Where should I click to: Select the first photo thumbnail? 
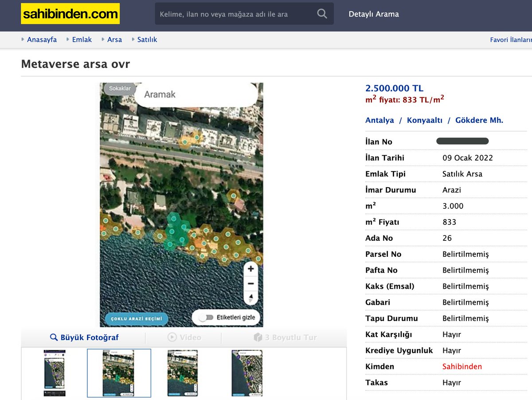(x=55, y=373)
